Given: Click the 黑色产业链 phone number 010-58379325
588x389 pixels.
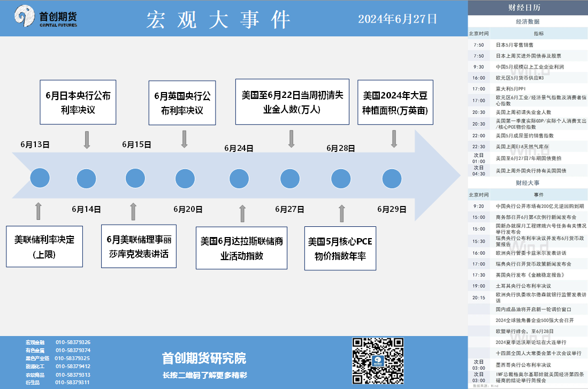Looking at the screenshot, I should pos(72,359).
